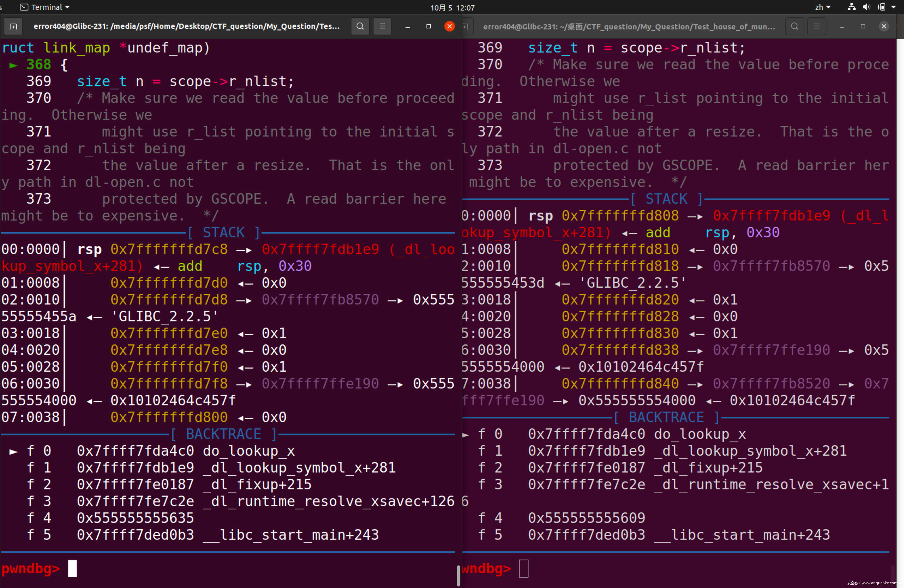Viewport: 904px width, 588px height.
Task: Open hamburger menu in left terminal
Action: (x=382, y=27)
